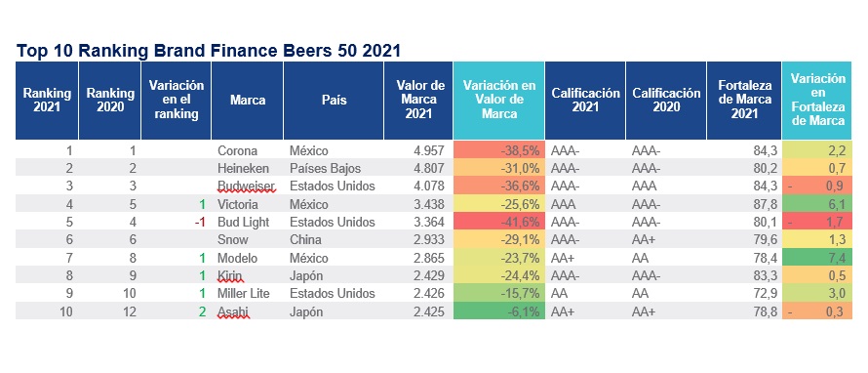This screenshot has height=373, width=868.
Task: Click the Variación en Valor de Marca header
Action: point(498,101)
